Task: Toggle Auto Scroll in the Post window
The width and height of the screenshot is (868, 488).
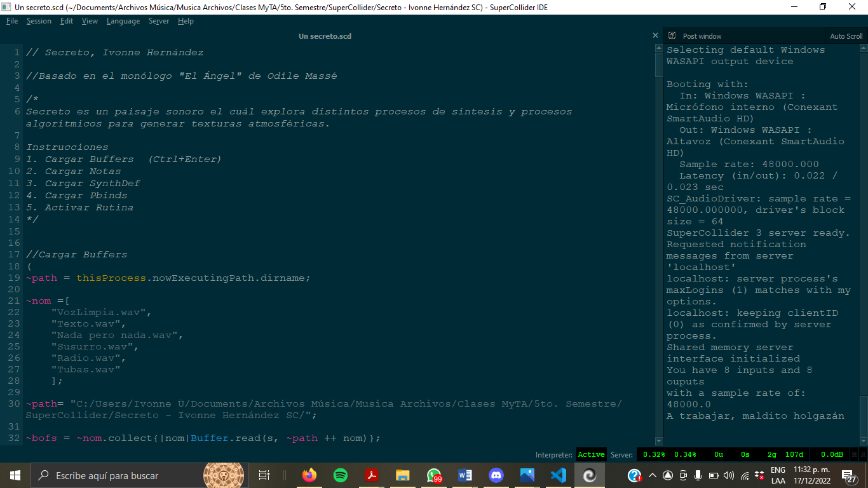Action: (x=846, y=36)
